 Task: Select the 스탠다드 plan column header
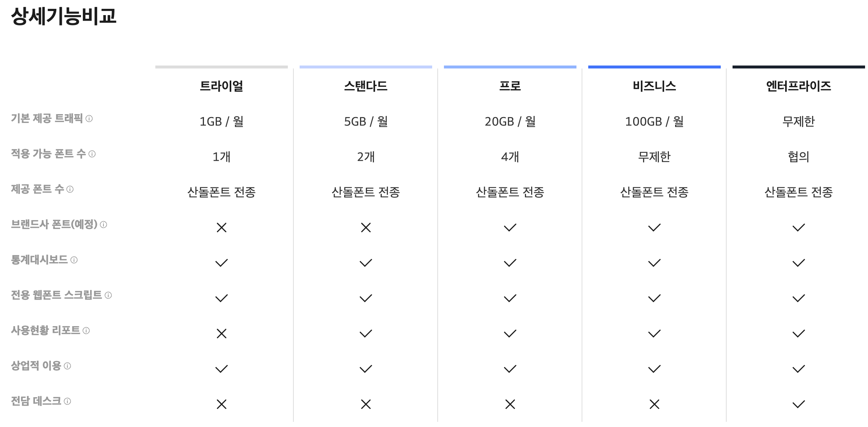(366, 86)
